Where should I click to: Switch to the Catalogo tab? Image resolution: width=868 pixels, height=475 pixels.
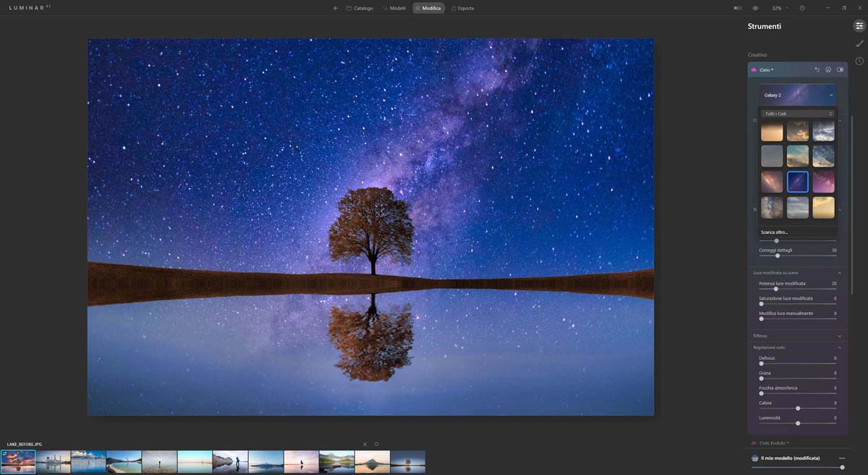pyautogui.click(x=359, y=8)
